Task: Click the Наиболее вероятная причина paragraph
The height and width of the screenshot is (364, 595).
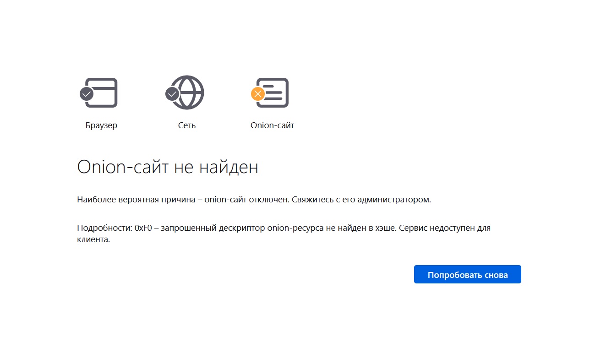Action: tap(254, 200)
